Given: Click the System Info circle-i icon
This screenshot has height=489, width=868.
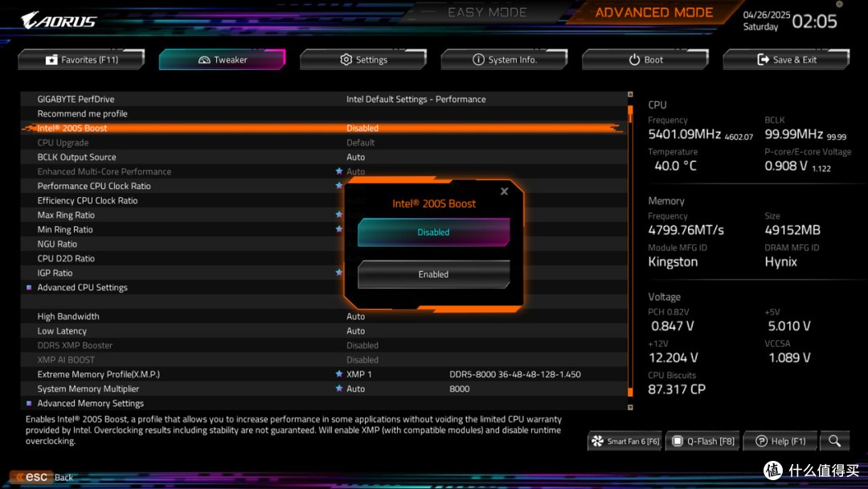Looking at the screenshot, I should [x=478, y=60].
